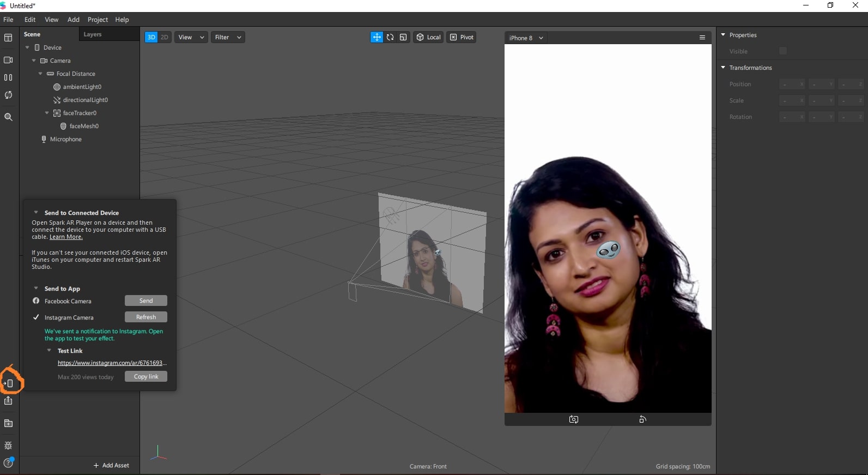Pause the preview using sidebar pause icon
This screenshot has width=868, height=475.
tap(8, 77)
